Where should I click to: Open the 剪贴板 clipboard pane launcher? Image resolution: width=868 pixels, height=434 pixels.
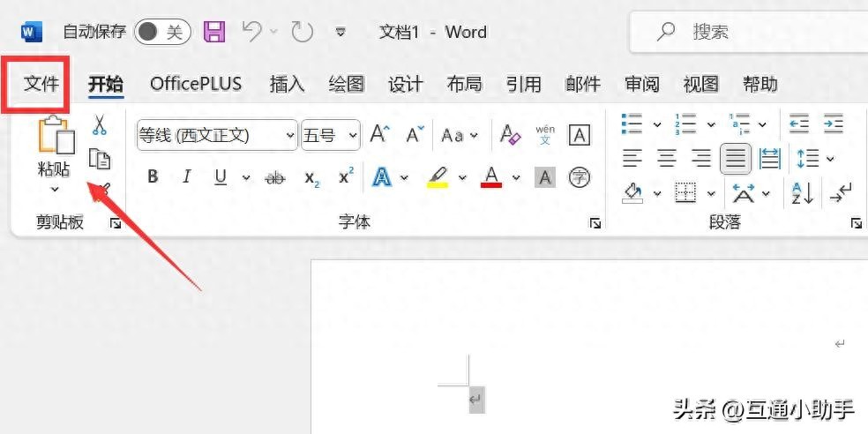116,224
